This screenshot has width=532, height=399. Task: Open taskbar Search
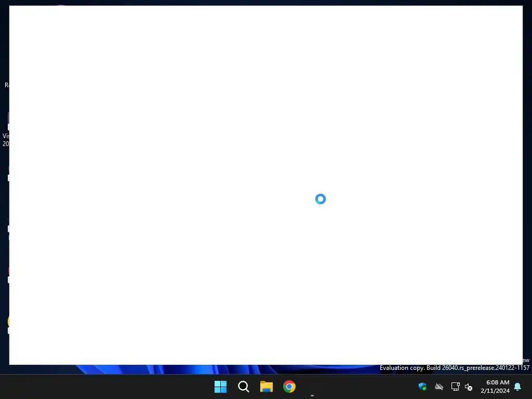[243, 387]
